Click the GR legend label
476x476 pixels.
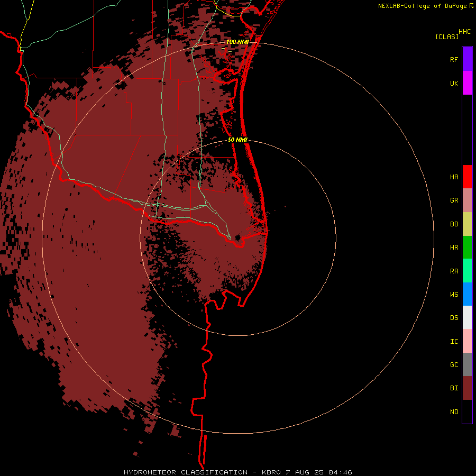[x=454, y=200]
